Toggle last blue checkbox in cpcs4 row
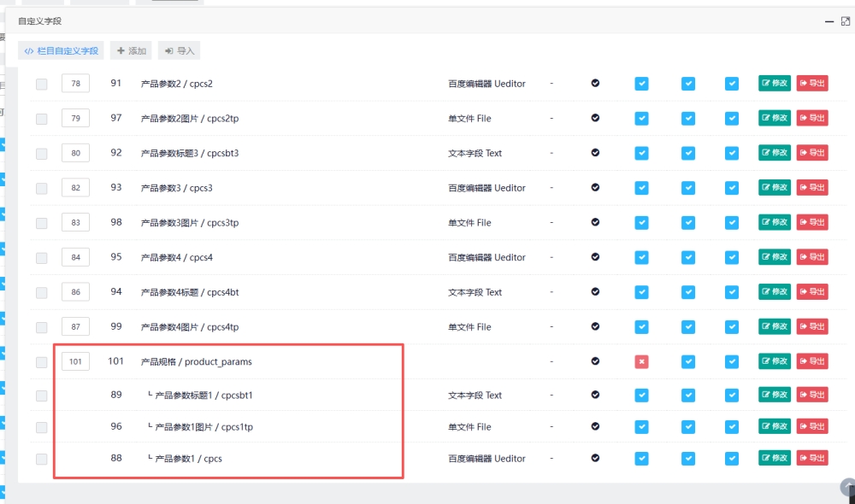This screenshot has height=504, width=855. tap(731, 257)
